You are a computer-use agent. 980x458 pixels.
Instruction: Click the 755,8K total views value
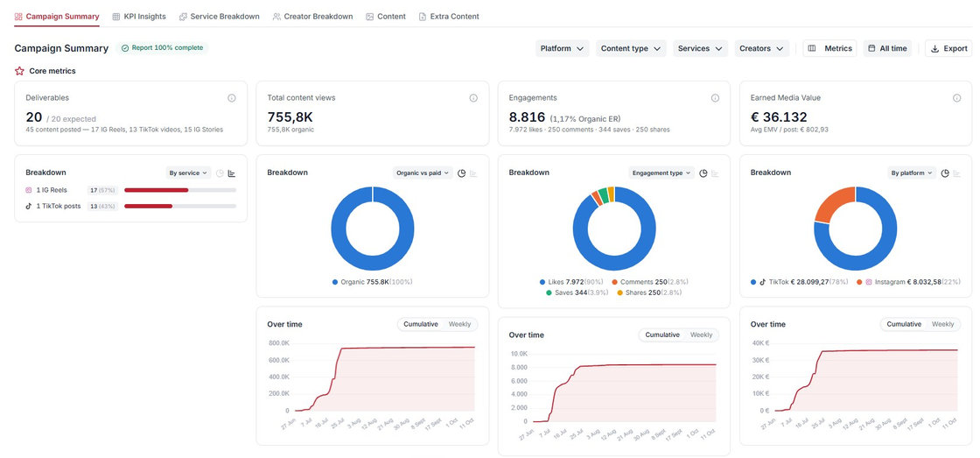(x=290, y=117)
